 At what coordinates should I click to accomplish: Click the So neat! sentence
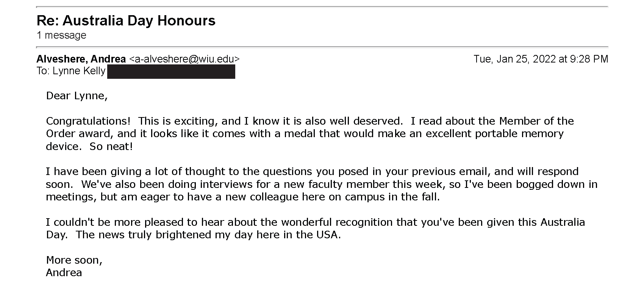[111, 147]
